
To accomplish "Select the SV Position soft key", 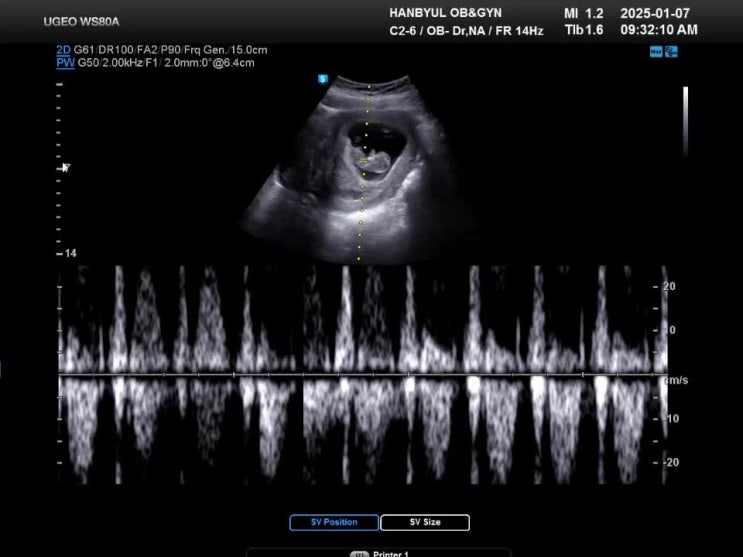I will tap(334, 522).
